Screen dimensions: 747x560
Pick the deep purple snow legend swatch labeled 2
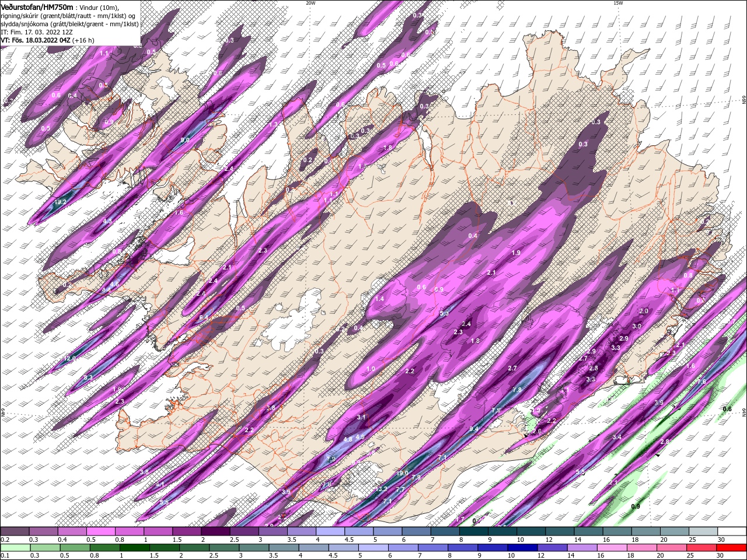[x=215, y=531]
